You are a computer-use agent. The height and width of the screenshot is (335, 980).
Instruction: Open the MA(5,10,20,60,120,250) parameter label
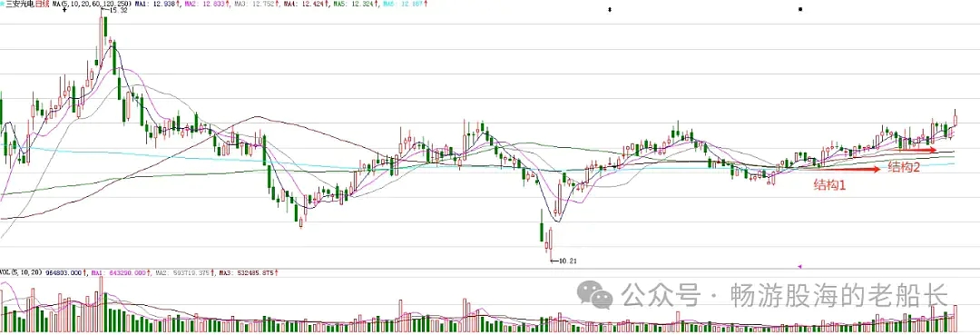(92, 4)
